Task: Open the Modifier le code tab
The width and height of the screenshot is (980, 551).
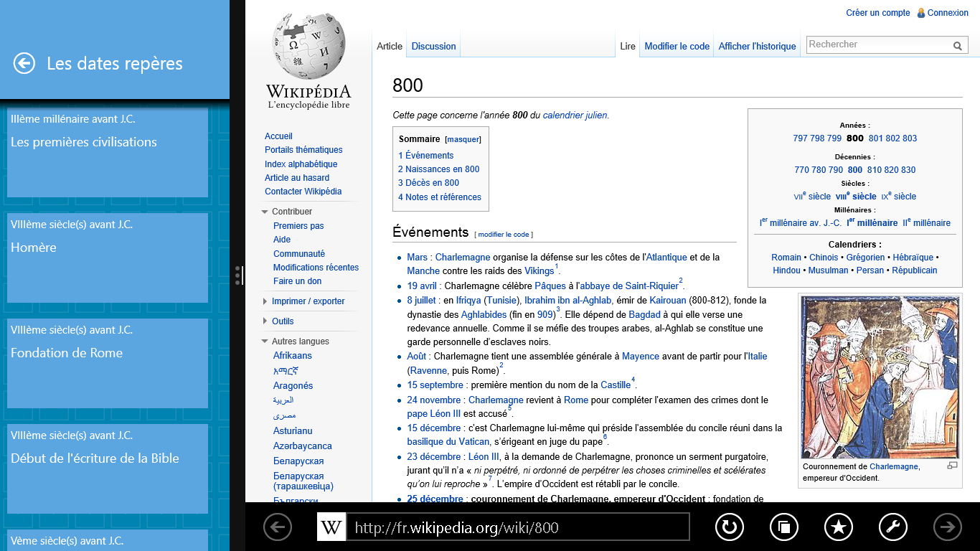Action: coord(677,46)
